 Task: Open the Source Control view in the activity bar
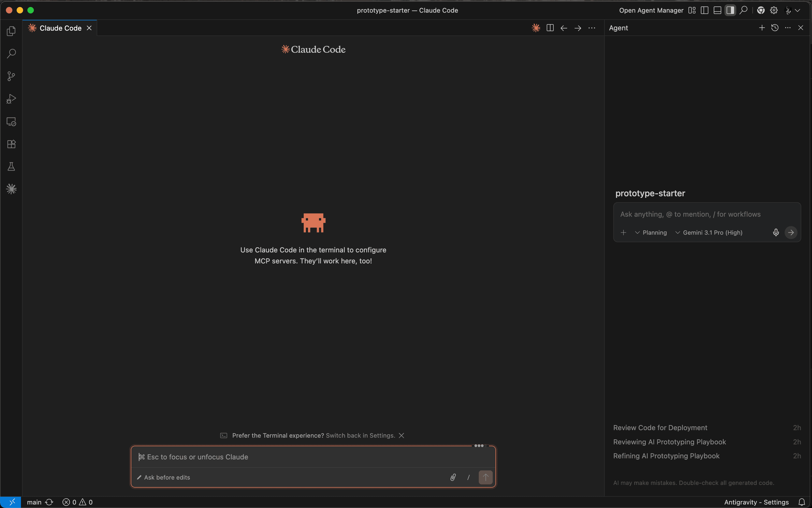(x=11, y=76)
